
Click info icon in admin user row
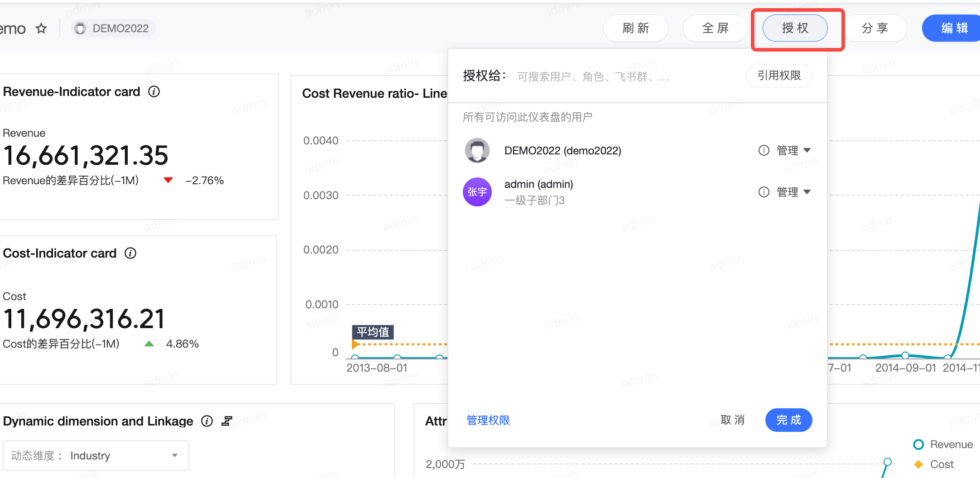pos(764,192)
